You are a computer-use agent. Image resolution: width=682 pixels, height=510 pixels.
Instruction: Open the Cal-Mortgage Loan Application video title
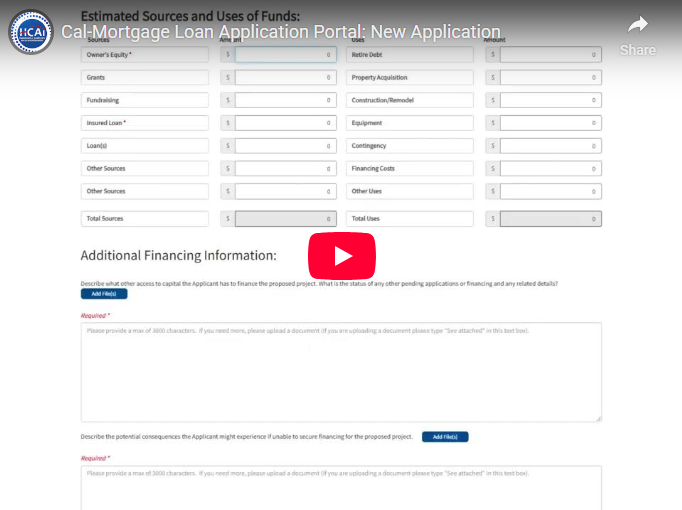(281, 32)
